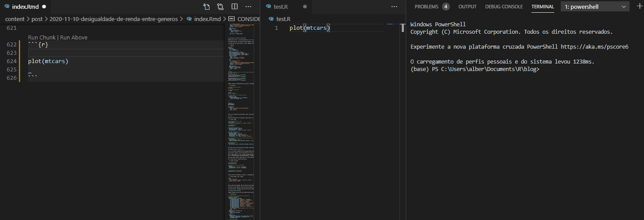Click line number 1 in test.R gutter
Viewport: 644px width, 220px height.
pyautogui.click(x=276, y=28)
